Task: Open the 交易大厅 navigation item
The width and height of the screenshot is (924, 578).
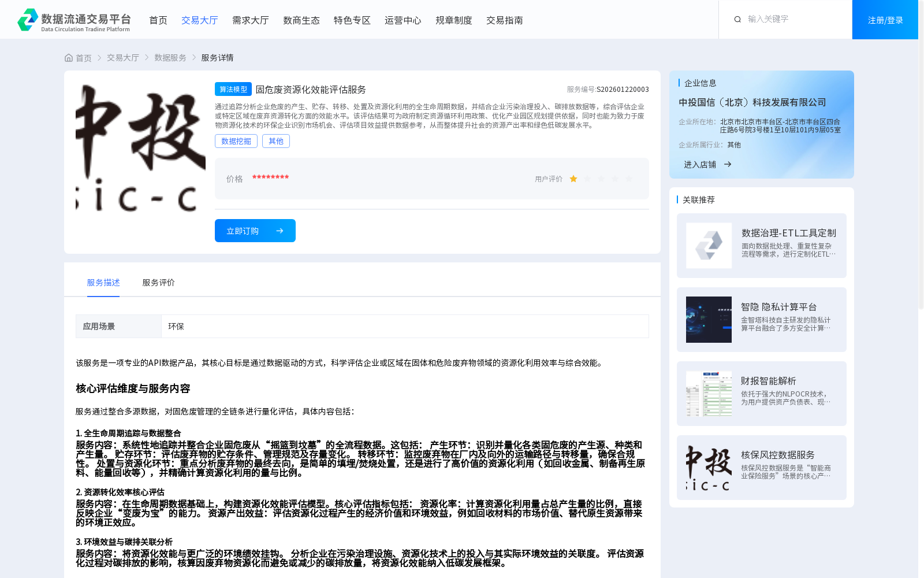Action: 200,20
